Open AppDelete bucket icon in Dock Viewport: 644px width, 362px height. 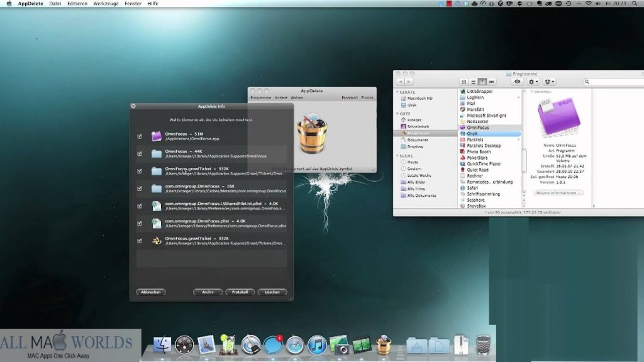pyautogui.click(x=384, y=345)
